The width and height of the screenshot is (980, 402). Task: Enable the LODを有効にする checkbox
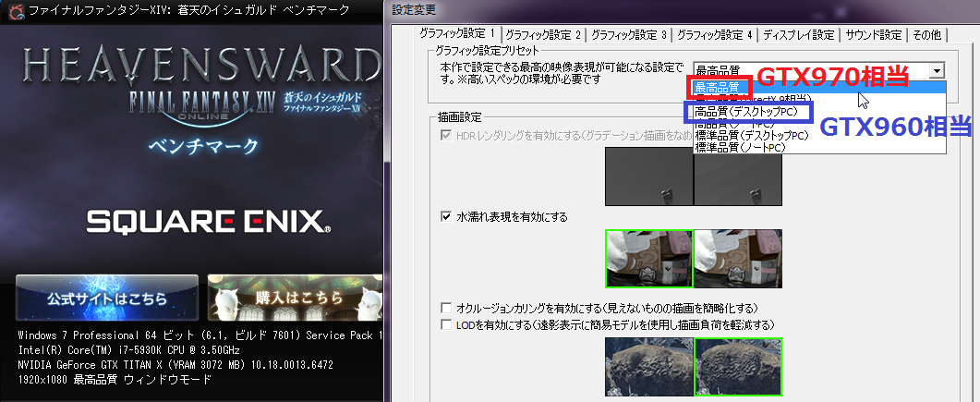(446, 324)
